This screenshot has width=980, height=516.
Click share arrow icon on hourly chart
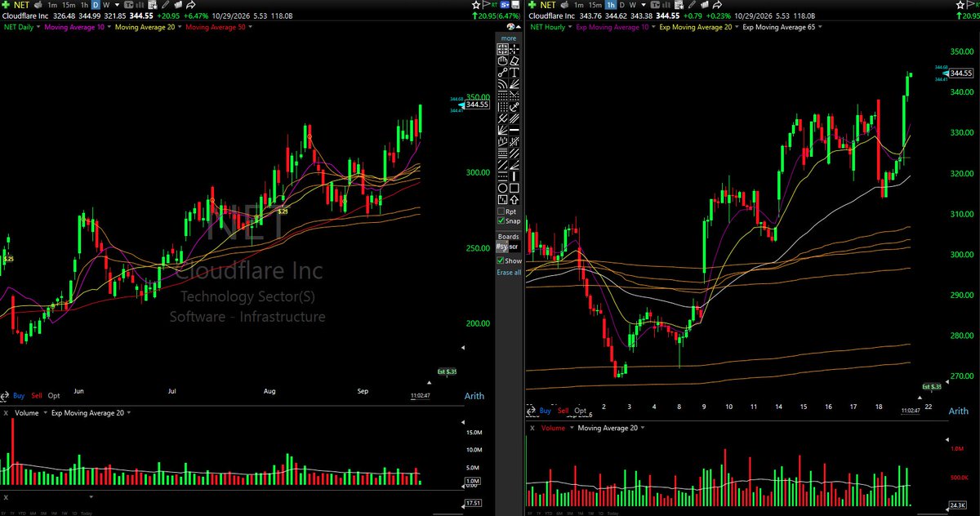[x=717, y=5]
